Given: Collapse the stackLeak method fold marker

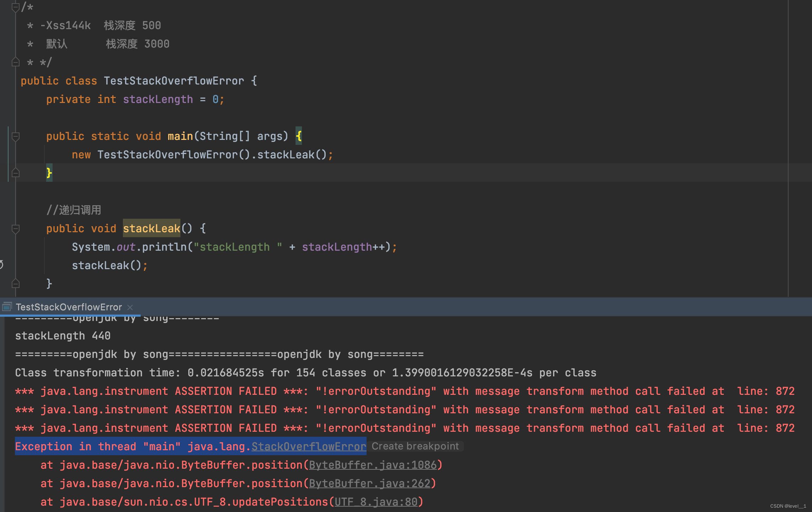Looking at the screenshot, I should click(x=15, y=229).
